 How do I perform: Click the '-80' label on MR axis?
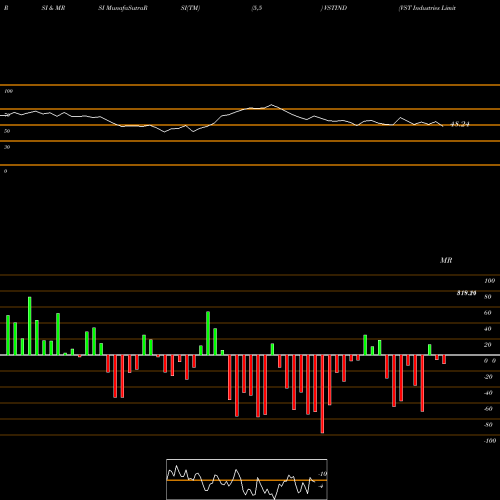coord(488,425)
